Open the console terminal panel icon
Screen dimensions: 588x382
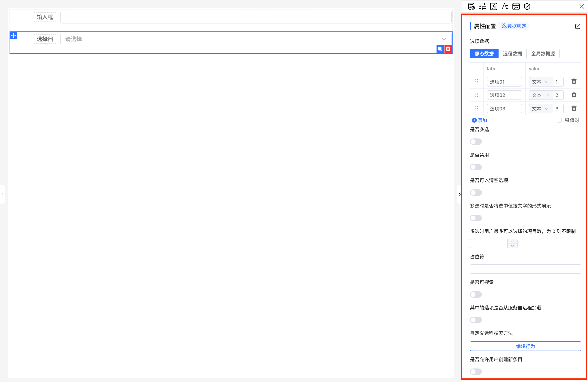[516, 6]
